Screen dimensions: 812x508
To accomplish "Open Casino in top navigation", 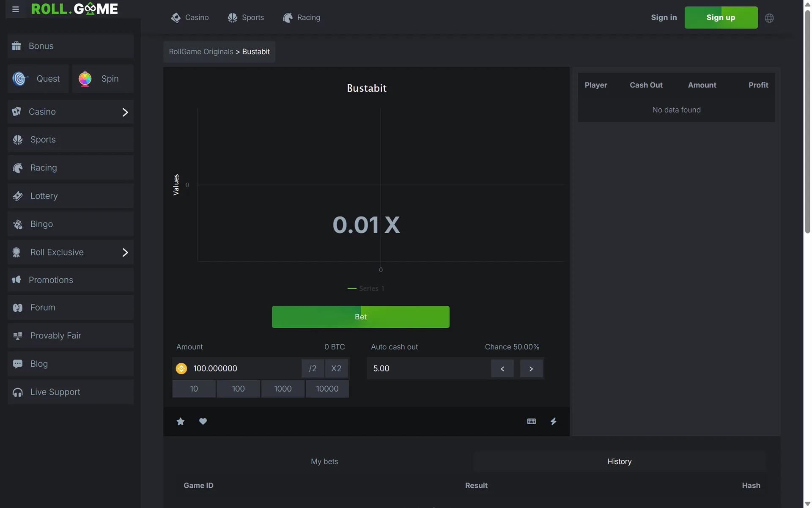I will click(190, 17).
